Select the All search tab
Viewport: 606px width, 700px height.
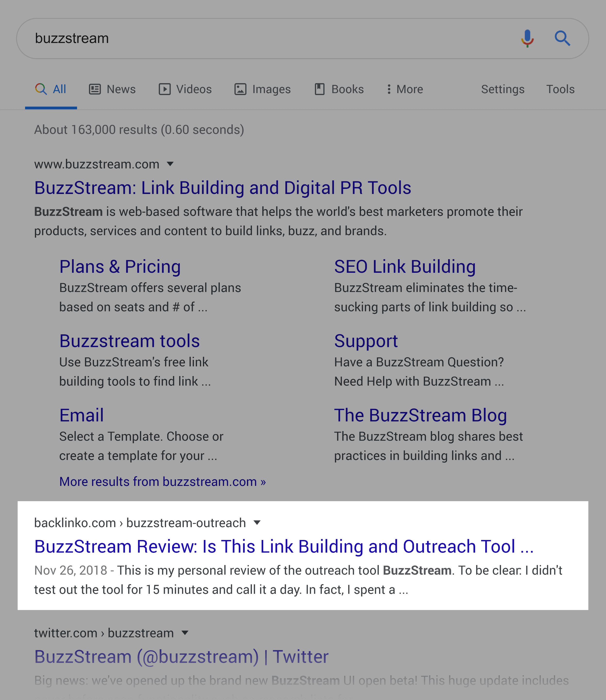51,89
